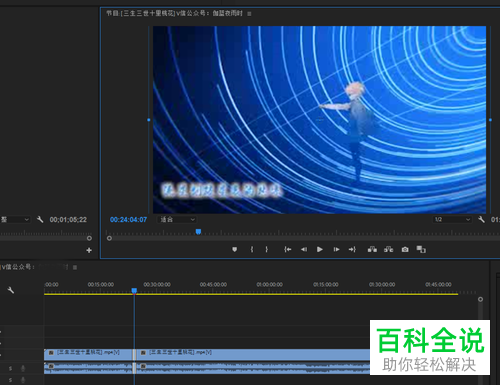Toggle voice-over record on lower audio track
The width and height of the screenshot is (500, 385).
coord(23,380)
